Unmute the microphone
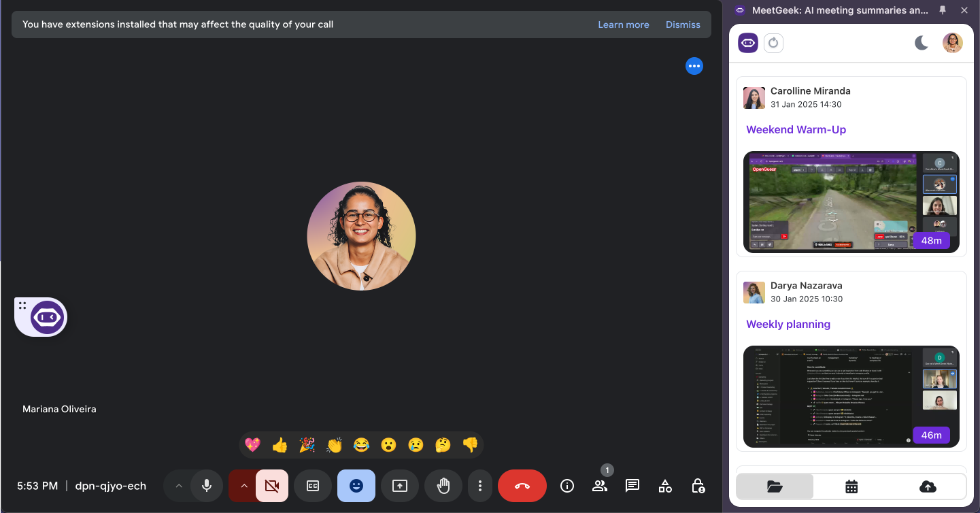The width and height of the screenshot is (980, 513). (207, 486)
